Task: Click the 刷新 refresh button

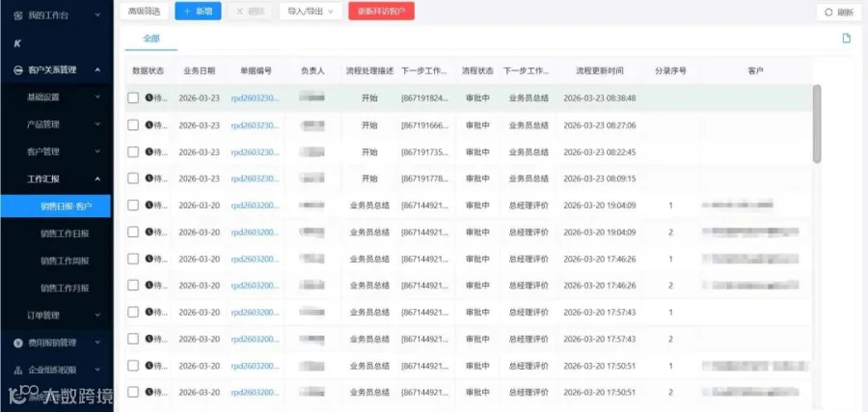Action: [x=839, y=13]
